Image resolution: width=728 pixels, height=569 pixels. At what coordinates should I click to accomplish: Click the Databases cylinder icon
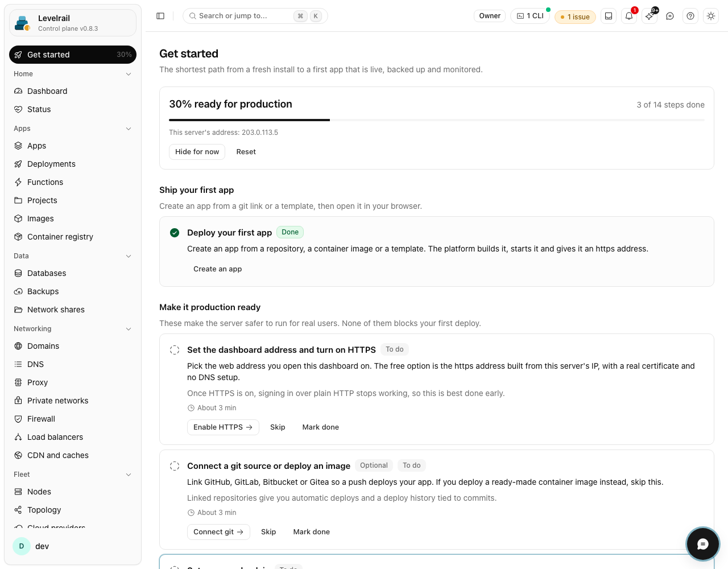coord(18,273)
